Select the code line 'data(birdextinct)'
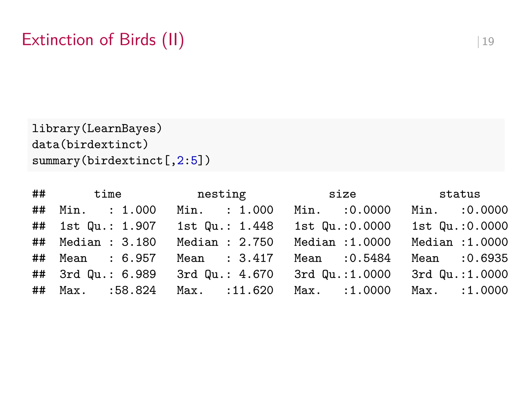This screenshot has height=399, width=532. [x=90, y=145]
